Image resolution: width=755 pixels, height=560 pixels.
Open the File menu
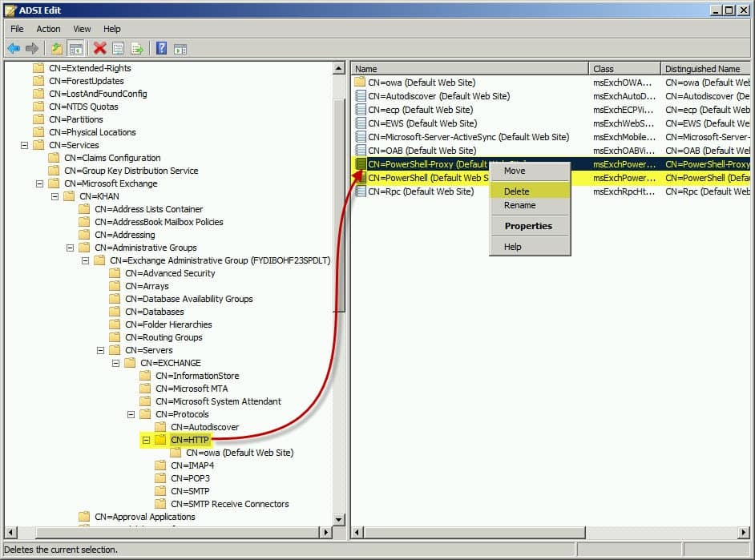(x=17, y=29)
